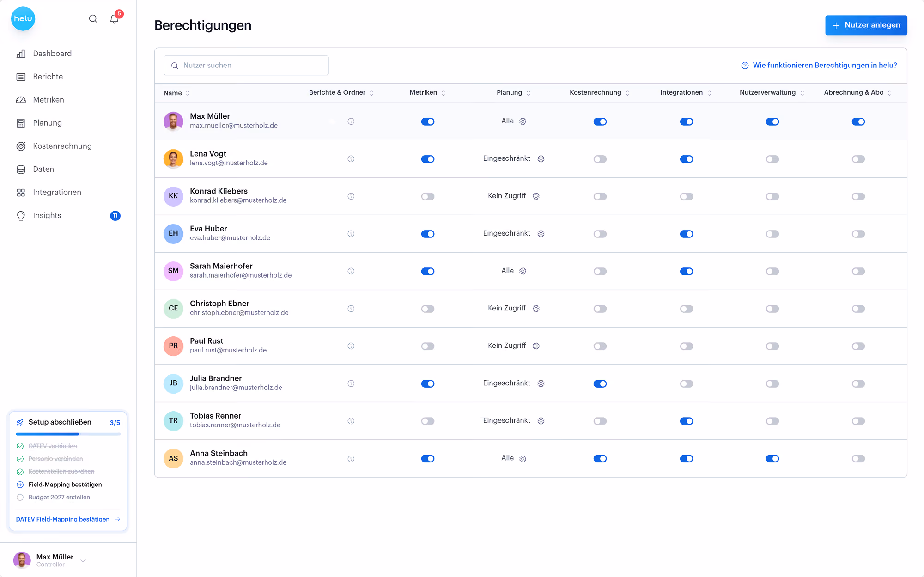
Task: Click Christoph Ebner's info icon
Action: [x=351, y=309]
